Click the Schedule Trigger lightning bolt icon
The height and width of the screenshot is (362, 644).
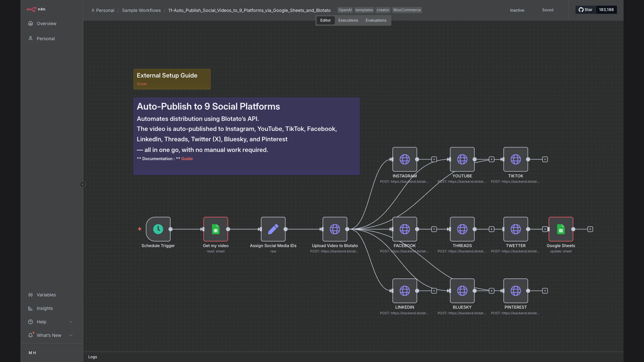coord(140,229)
